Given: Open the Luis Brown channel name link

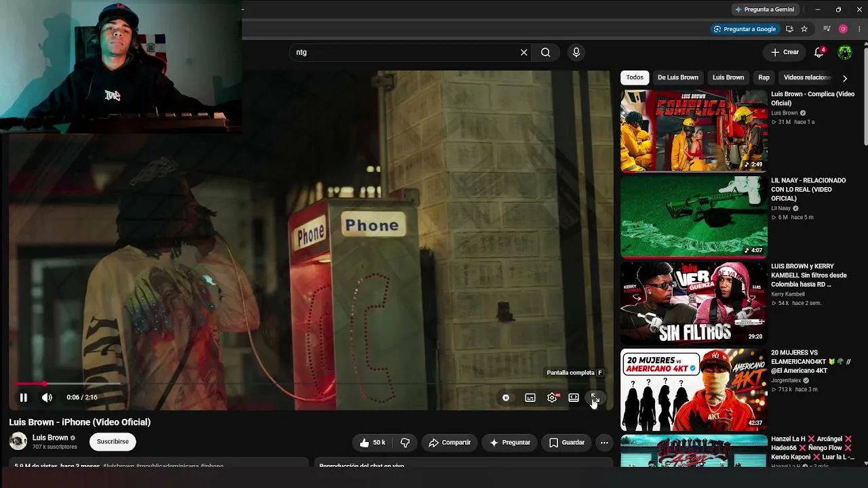Looking at the screenshot, I should [x=50, y=438].
